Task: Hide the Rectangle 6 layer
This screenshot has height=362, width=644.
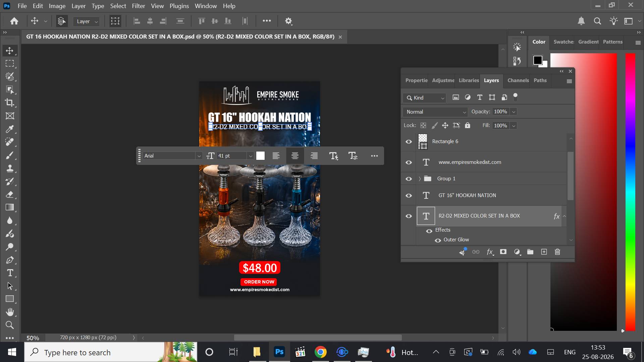Action: pos(409,141)
